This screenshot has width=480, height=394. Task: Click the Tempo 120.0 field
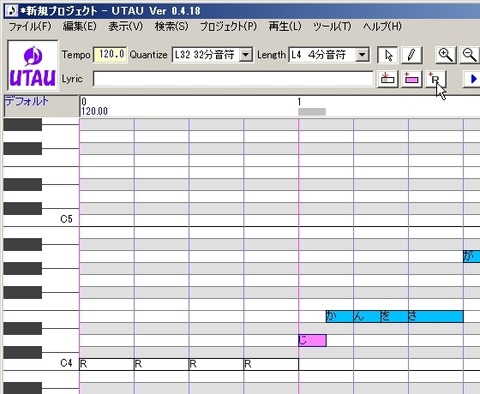[110, 55]
